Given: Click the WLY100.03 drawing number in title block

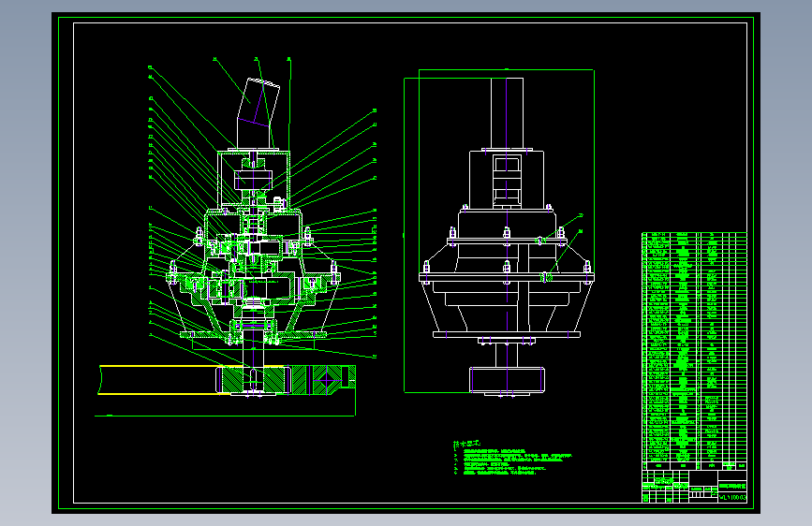Looking at the screenshot, I should pyautogui.click(x=732, y=498).
